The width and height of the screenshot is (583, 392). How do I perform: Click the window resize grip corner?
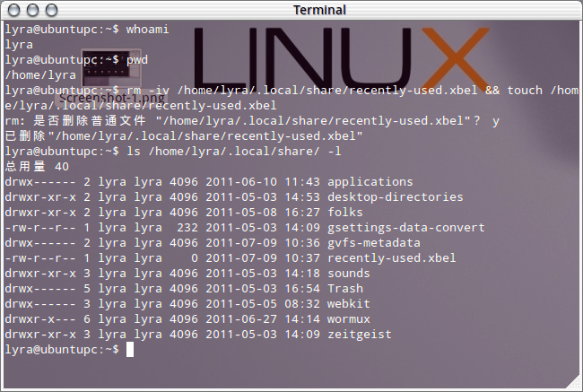click(x=573, y=382)
